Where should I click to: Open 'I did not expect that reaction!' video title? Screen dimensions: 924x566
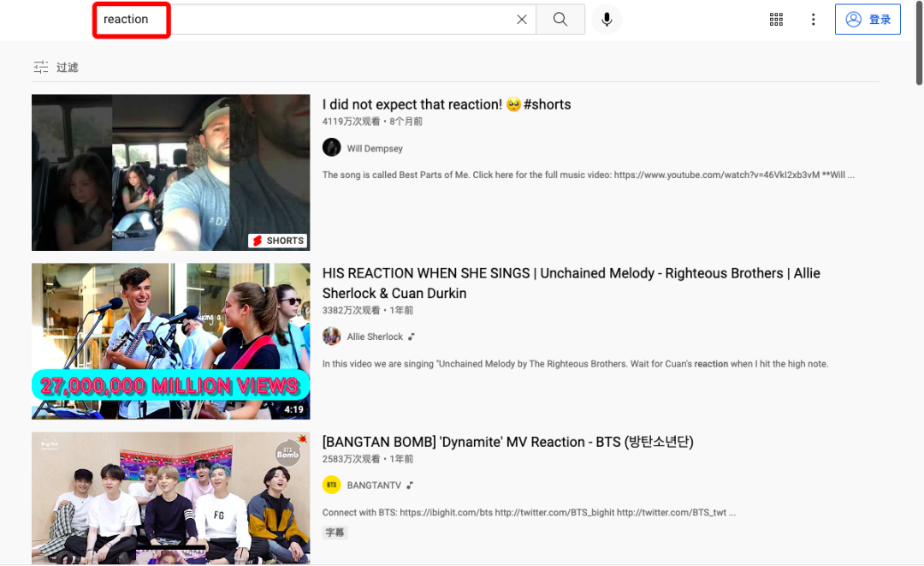447,104
